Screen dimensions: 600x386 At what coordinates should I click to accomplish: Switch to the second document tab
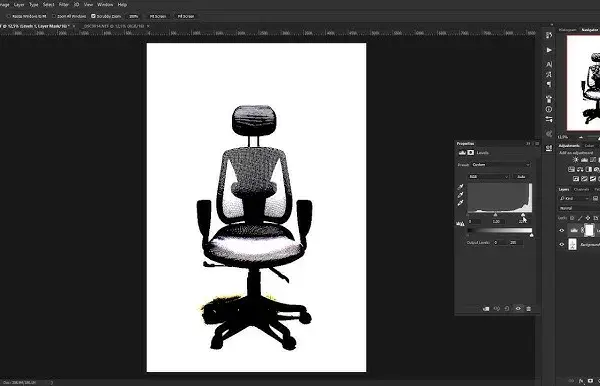coord(113,26)
